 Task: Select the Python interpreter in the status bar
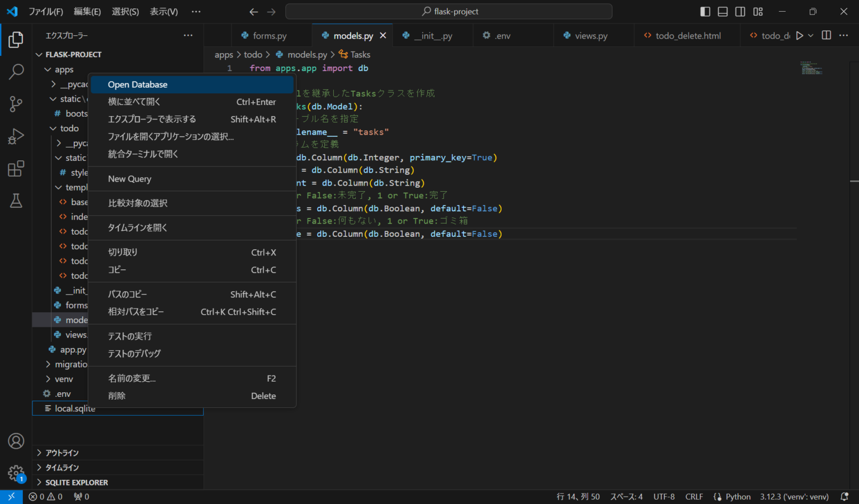tap(794, 496)
